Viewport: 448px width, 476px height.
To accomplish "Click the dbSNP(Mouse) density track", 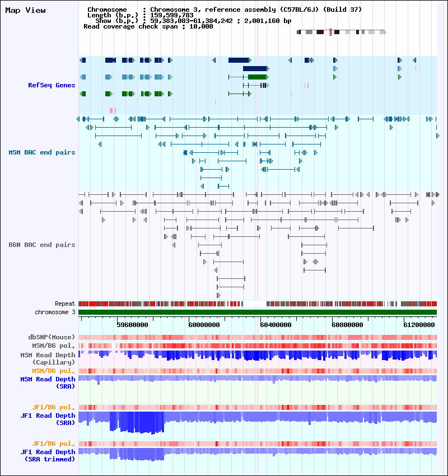I will tap(258, 337).
